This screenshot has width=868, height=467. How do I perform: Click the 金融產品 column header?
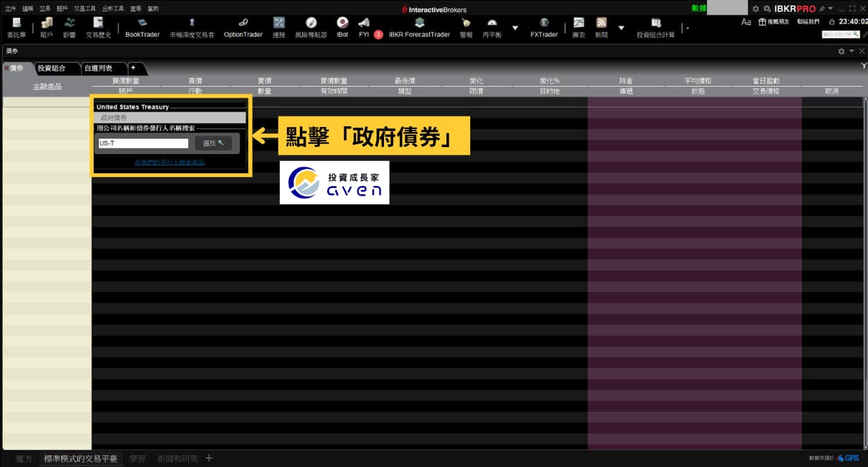pos(47,86)
